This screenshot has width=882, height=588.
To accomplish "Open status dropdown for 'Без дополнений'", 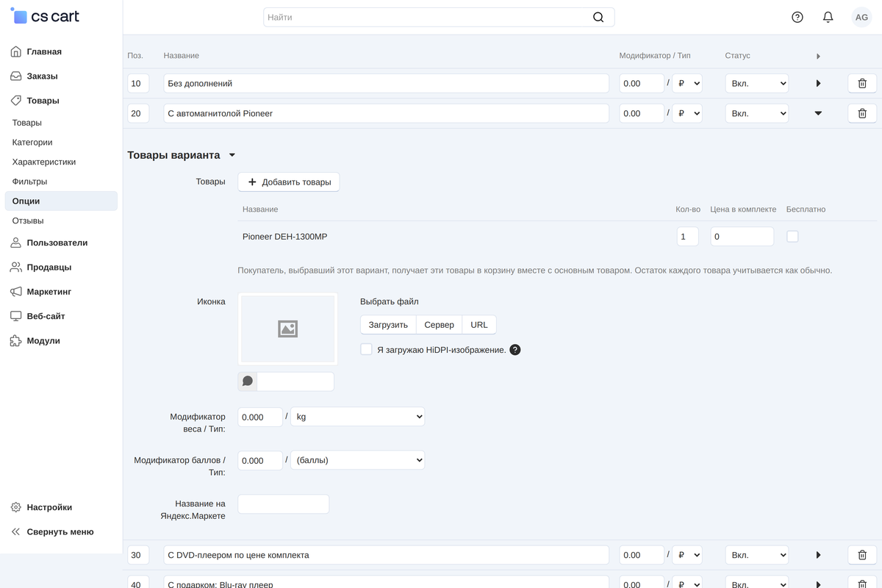I will [756, 84].
